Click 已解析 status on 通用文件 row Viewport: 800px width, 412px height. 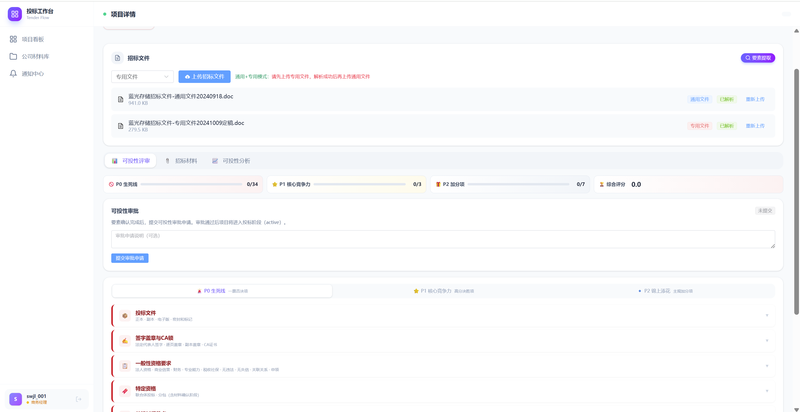[727, 99]
